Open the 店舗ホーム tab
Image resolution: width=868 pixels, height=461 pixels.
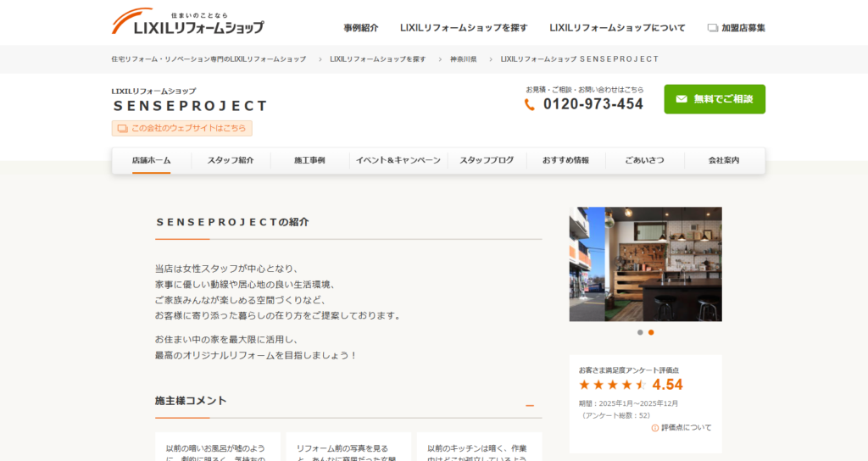point(152,160)
